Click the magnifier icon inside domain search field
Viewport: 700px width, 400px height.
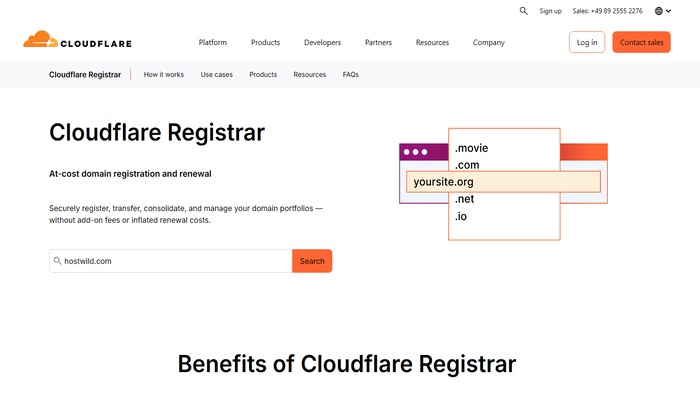58,261
